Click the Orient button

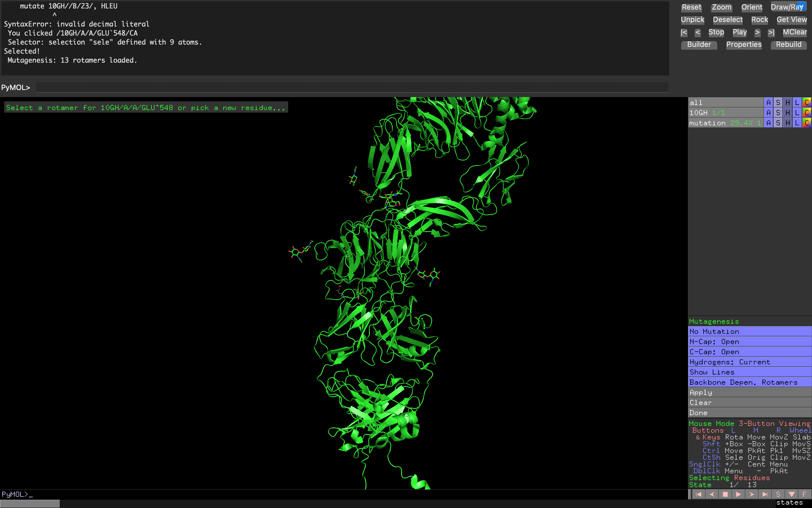click(x=752, y=7)
